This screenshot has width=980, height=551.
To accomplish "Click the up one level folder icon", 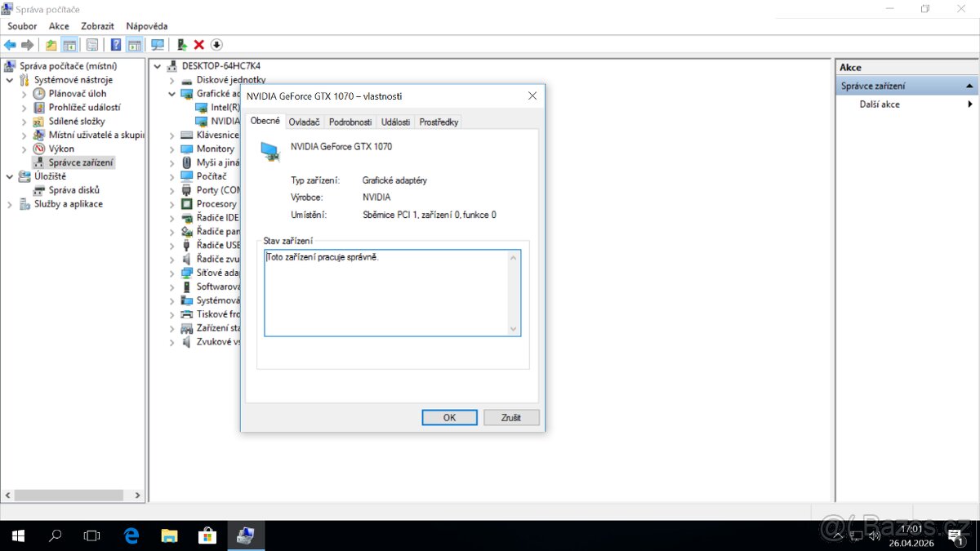I will pyautogui.click(x=51, y=45).
